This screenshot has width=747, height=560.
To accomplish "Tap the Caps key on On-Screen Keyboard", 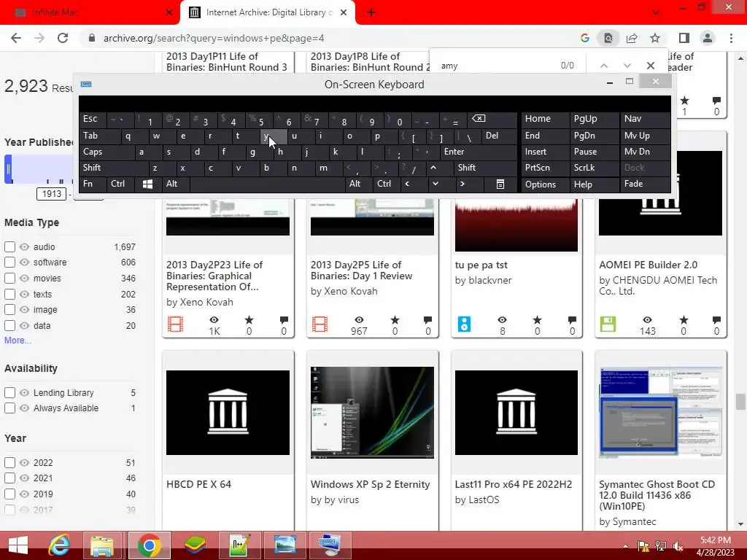I will [x=106, y=152].
